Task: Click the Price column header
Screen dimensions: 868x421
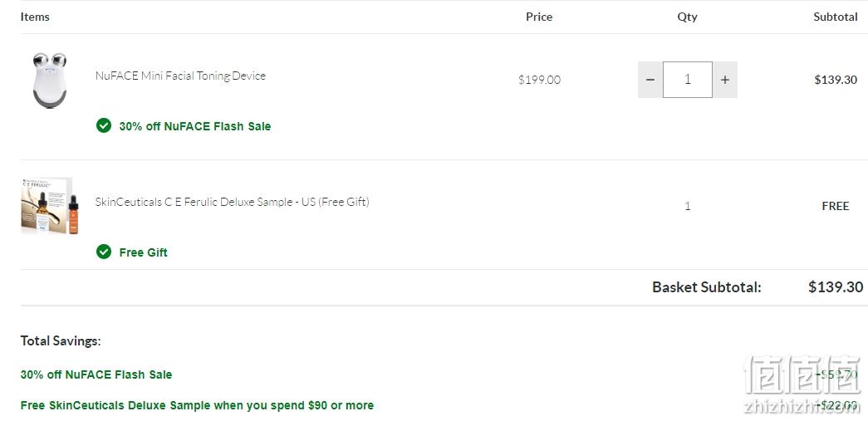Action: point(539,17)
